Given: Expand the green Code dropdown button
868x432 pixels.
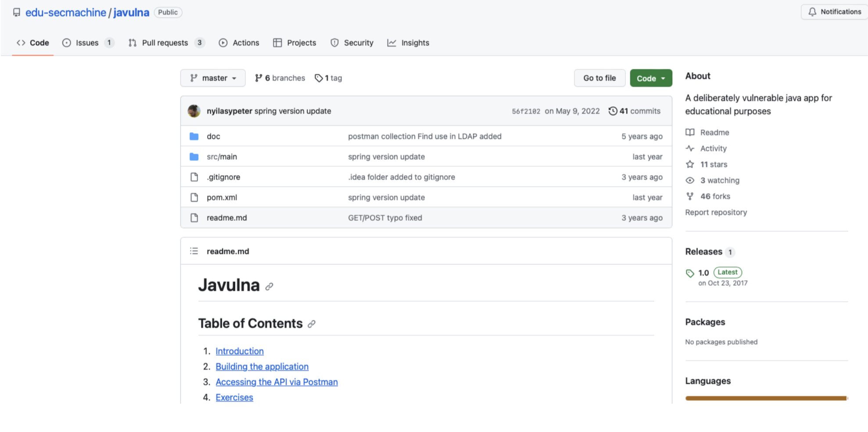Looking at the screenshot, I should 651,78.
